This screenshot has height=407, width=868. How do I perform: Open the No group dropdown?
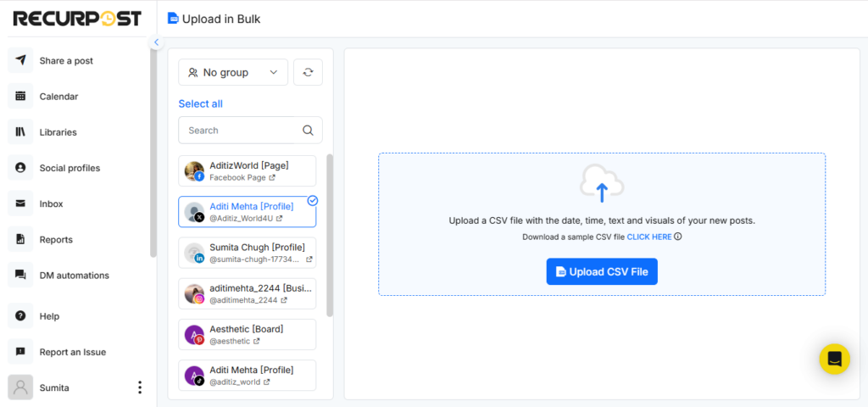tap(233, 73)
